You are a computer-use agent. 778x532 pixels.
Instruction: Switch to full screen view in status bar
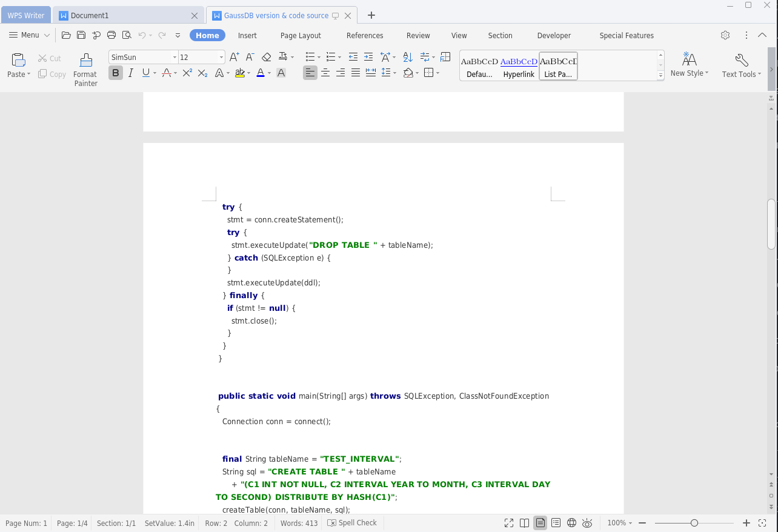[x=509, y=523]
